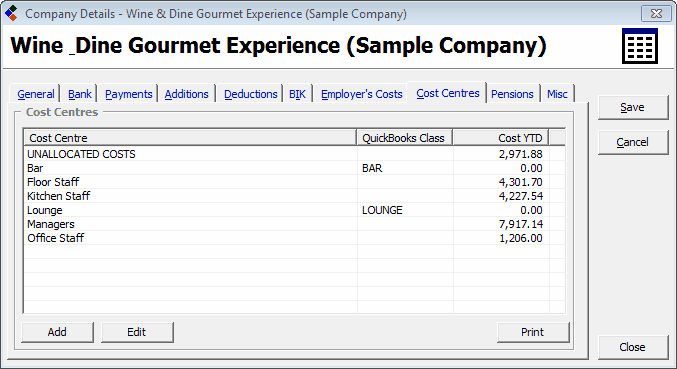Viewport: 677px width, 369px height.
Task: Click the 4,227.54 cost value
Action: point(520,196)
